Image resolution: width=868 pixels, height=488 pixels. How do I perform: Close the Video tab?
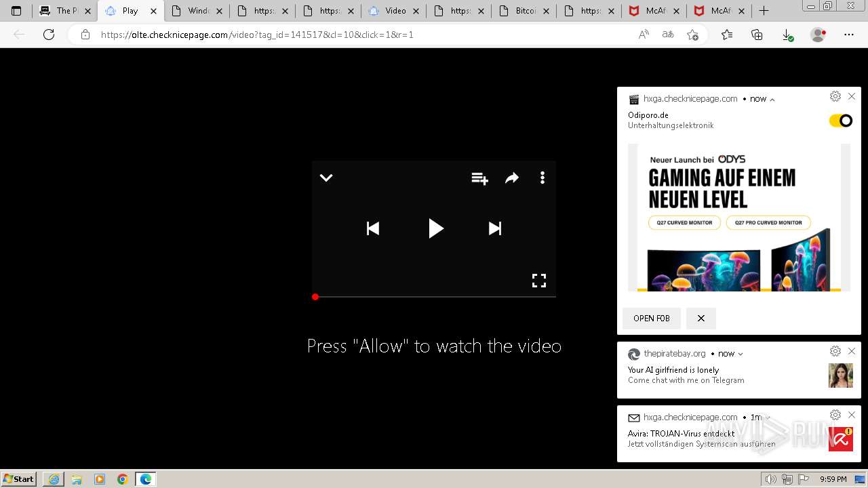pos(416,11)
